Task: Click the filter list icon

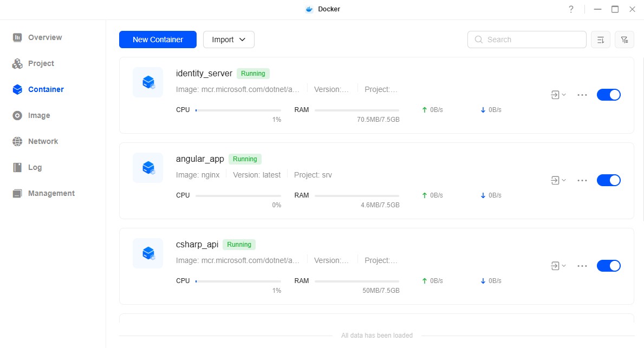Action: [x=625, y=40]
